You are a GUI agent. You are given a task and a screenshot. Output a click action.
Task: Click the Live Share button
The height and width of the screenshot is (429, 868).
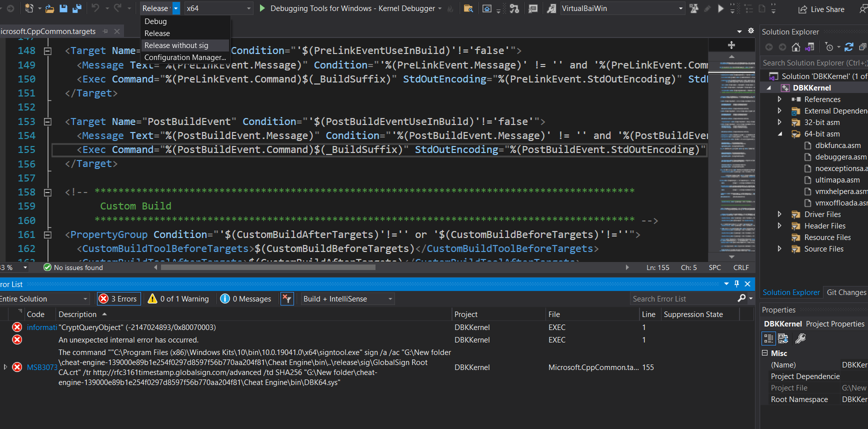coord(821,9)
